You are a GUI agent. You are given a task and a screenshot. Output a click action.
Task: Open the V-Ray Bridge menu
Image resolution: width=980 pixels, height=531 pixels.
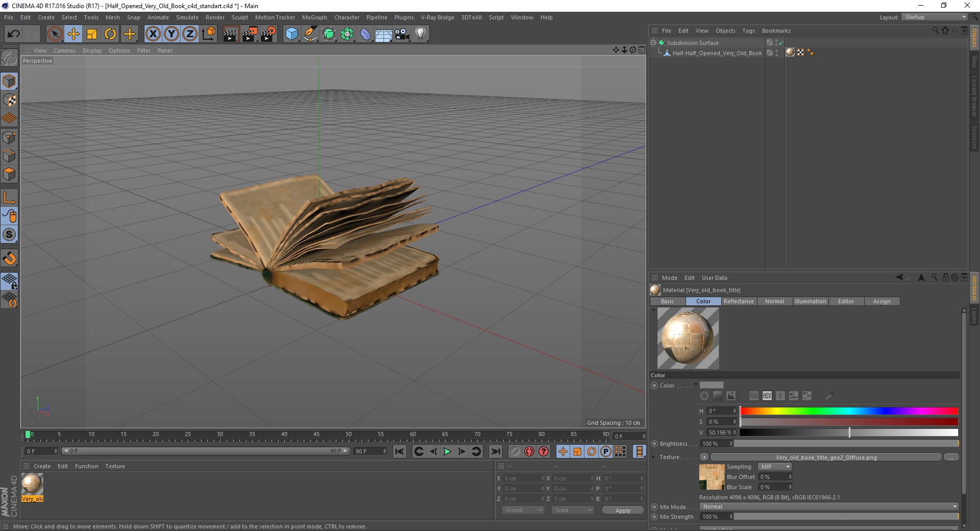(437, 17)
